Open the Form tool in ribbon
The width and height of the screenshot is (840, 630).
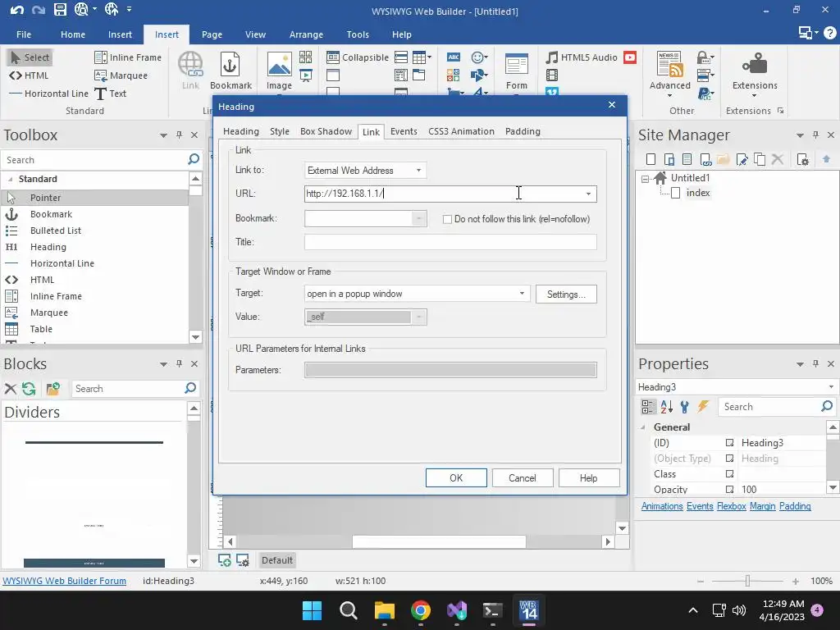pos(517,71)
